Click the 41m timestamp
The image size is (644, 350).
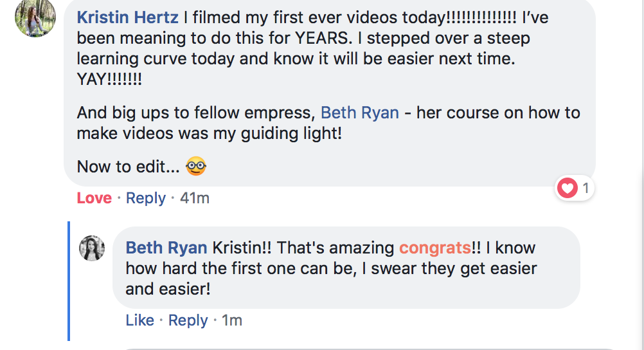pos(195,198)
